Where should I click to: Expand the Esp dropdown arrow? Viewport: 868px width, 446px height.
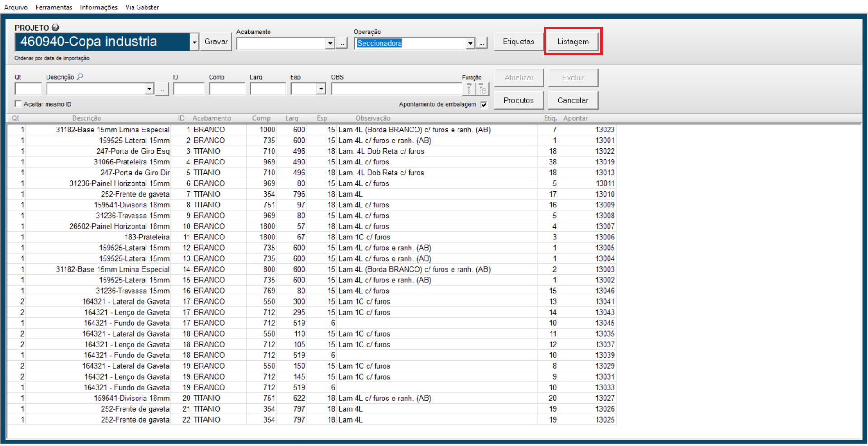click(321, 89)
